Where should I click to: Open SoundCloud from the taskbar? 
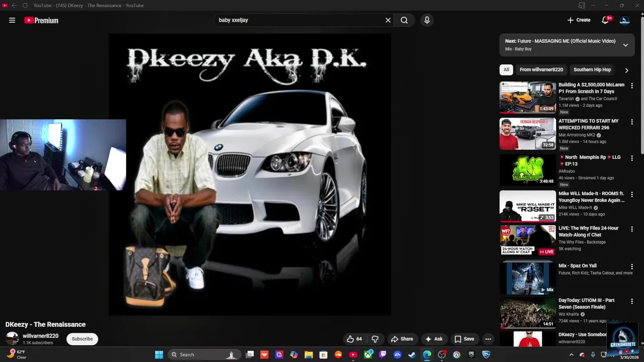[x=338, y=354]
